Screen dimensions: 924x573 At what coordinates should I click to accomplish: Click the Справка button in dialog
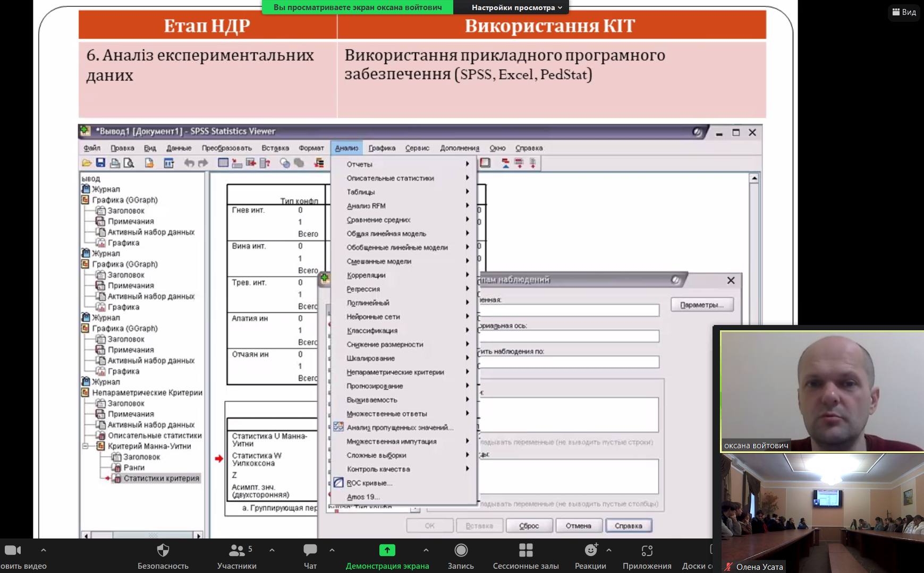point(629,526)
